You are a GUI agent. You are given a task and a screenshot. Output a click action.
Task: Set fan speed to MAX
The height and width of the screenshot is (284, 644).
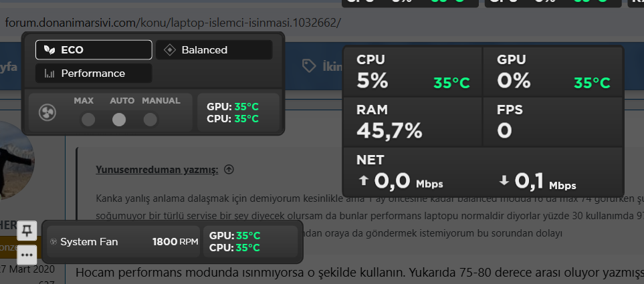tap(88, 120)
